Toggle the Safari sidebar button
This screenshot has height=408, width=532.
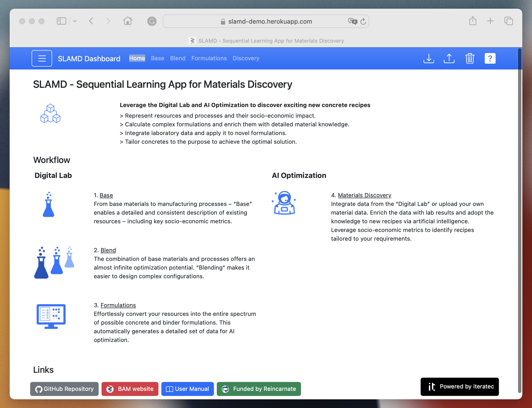(61, 21)
